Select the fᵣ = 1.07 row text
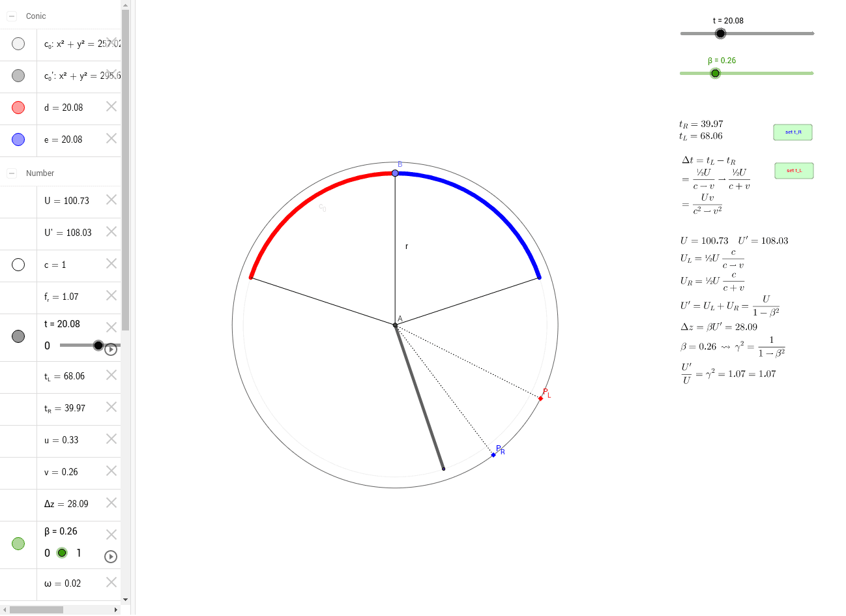The height and width of the screenshot is (616, 846). (x=61, y=297)
